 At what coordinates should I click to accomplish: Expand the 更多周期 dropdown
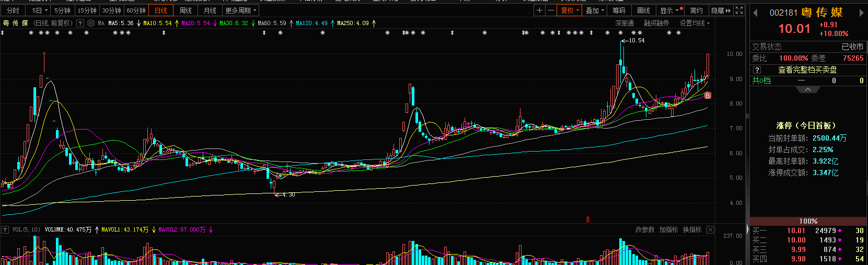(240, 10)
